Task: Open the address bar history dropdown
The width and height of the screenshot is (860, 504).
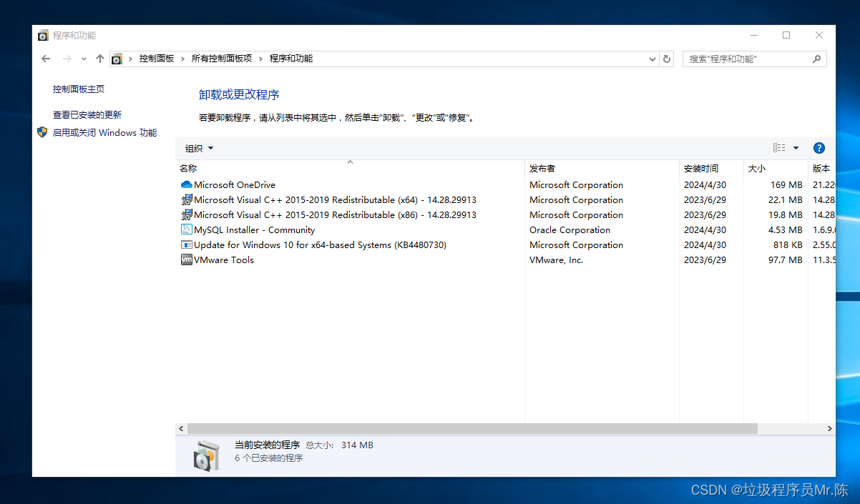Action: 652,59
